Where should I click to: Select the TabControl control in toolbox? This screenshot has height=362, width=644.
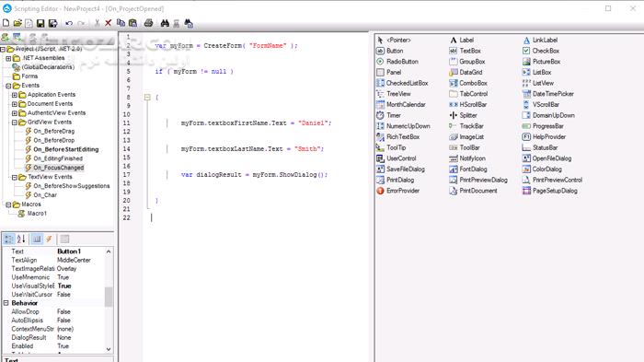coord(468,94)
